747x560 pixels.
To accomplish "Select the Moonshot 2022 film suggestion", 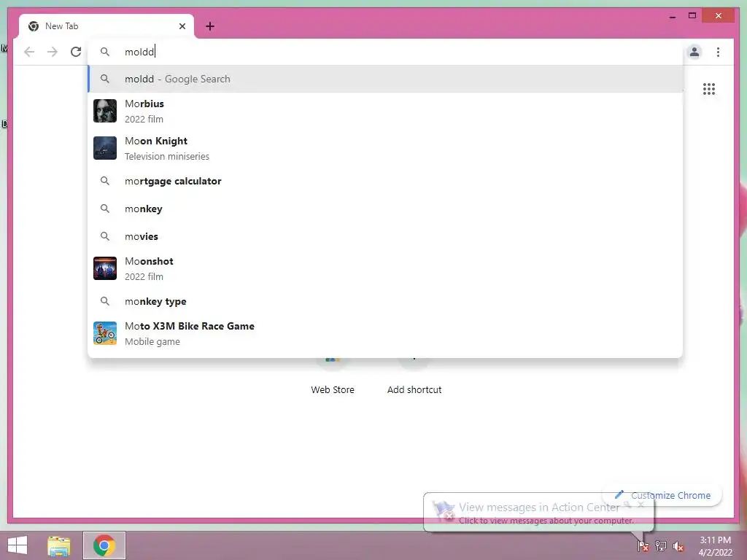I will (x=385, y=268).
